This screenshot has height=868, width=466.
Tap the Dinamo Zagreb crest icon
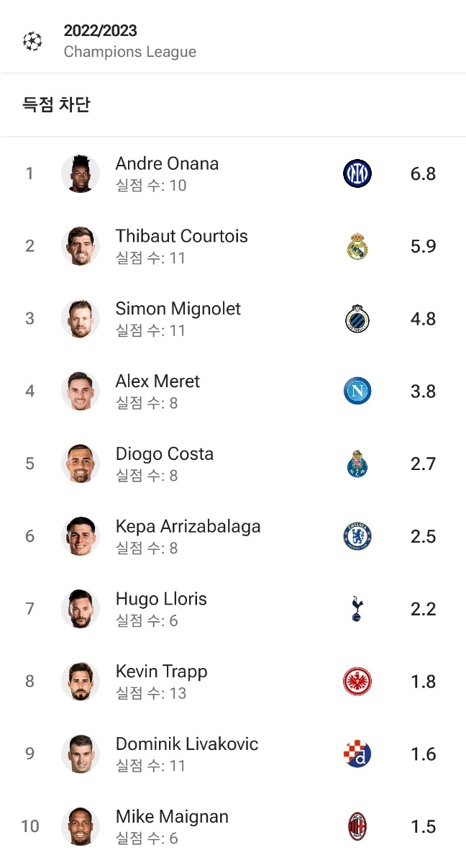point(357,754)
